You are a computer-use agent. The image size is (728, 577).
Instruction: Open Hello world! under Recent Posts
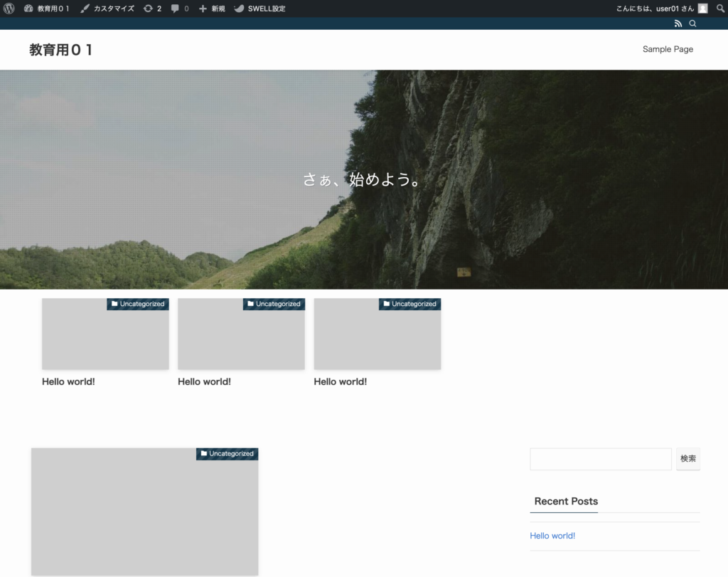click(x=552, y=536)
